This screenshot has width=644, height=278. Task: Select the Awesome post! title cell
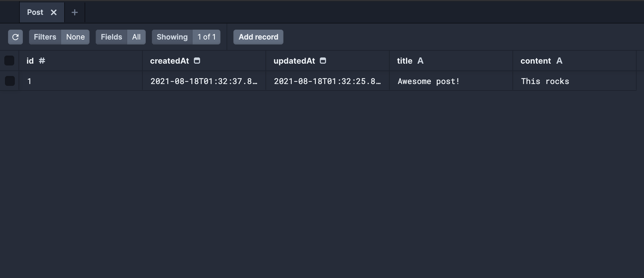[429, 81]
